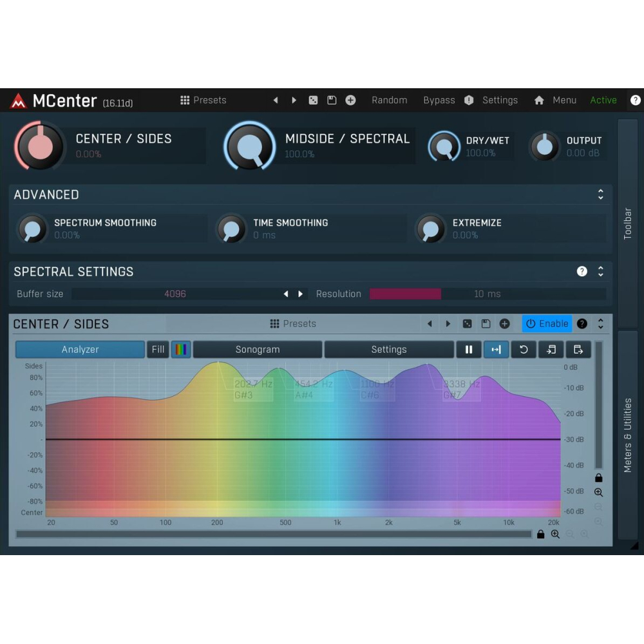Click the Random button
The image size is (644, 644).
pyautogui.click(x=389, y=100)
